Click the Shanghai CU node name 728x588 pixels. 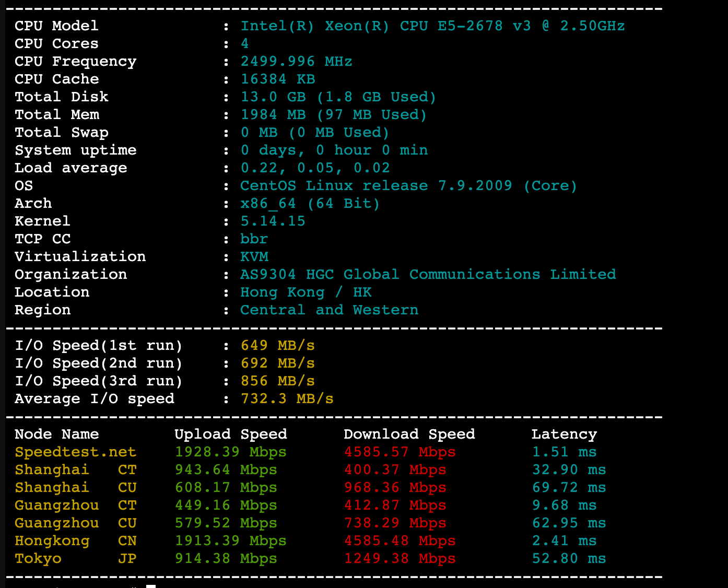[x=75, y=488]
